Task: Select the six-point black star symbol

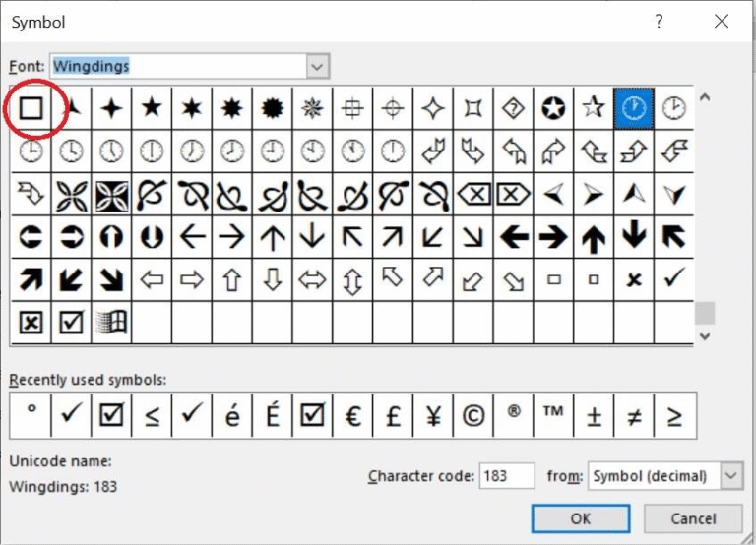Action: tap(192, 108)
